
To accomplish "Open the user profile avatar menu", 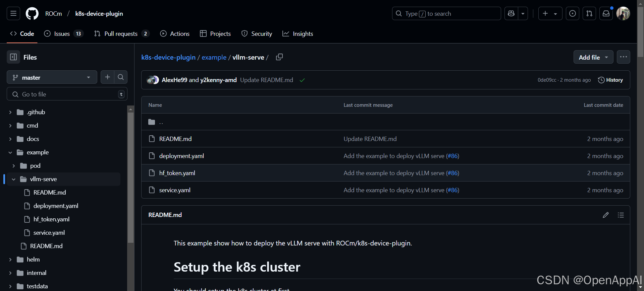I will coord(623,13).
